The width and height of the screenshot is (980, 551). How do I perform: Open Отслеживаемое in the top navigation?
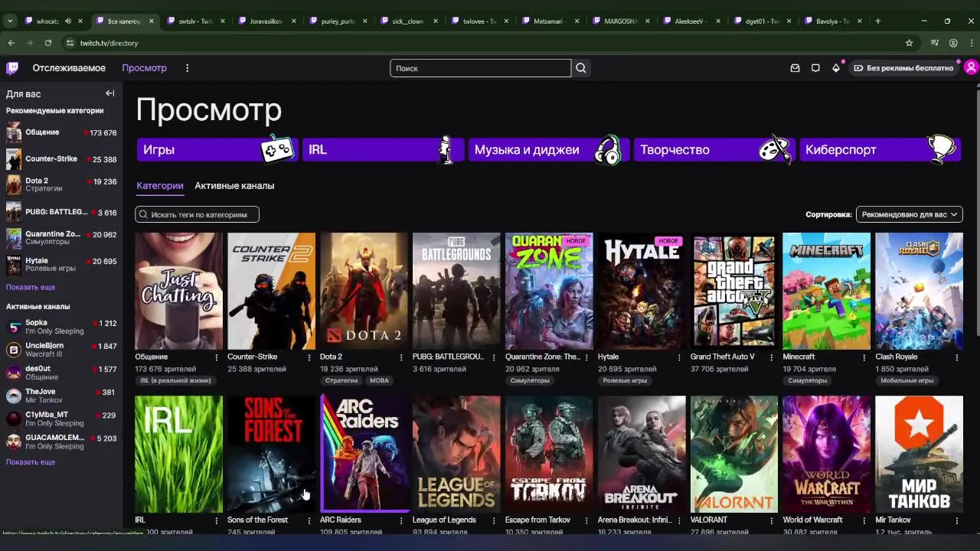(x=69, y=68)
